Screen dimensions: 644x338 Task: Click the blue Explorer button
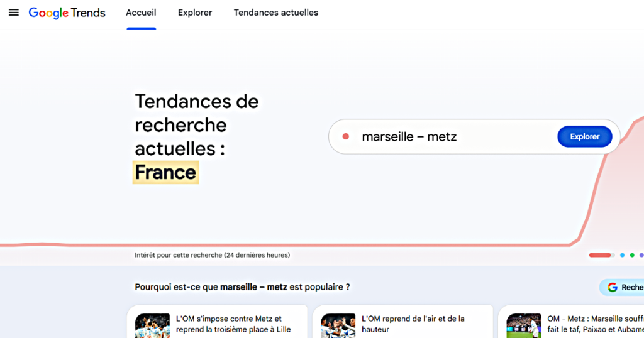coord(584,136)
